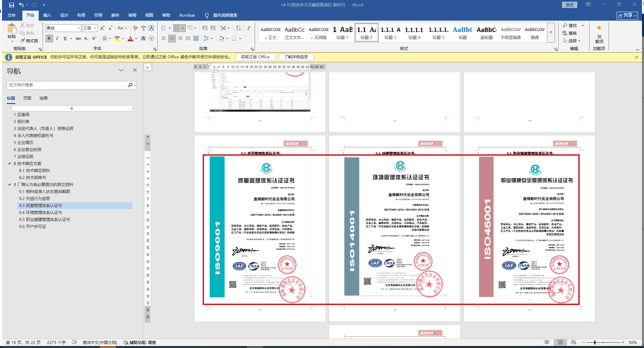Image resolution: width=644 pixels, height=348 pixels.
Task: Toggle Print Layout view in the status bar
Action: point(560,342)
